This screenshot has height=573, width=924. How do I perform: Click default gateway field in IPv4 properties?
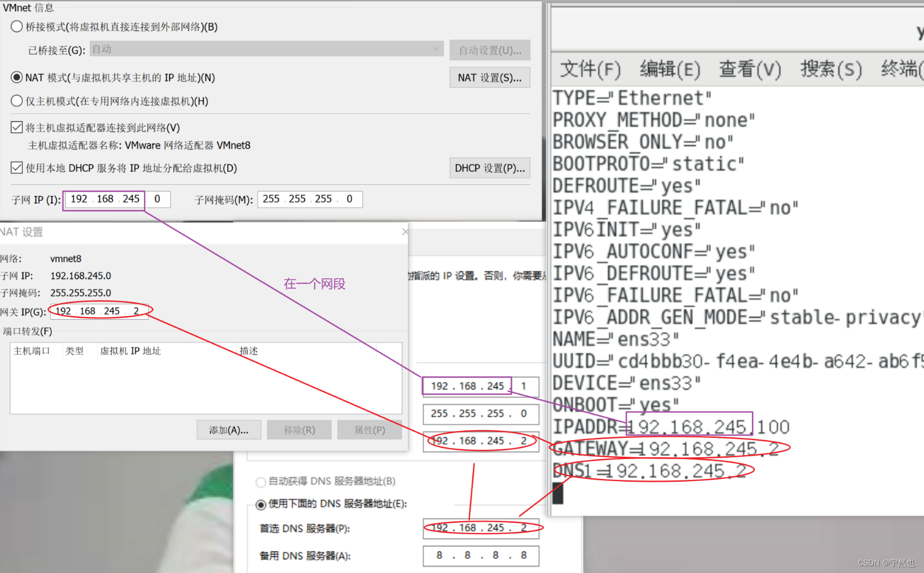pos(481,441)
